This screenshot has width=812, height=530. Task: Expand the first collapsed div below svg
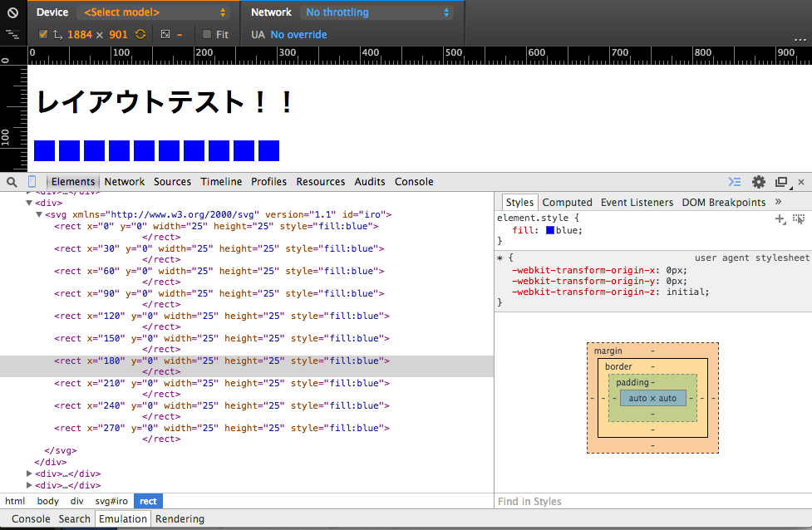click(x=30, y=474)
